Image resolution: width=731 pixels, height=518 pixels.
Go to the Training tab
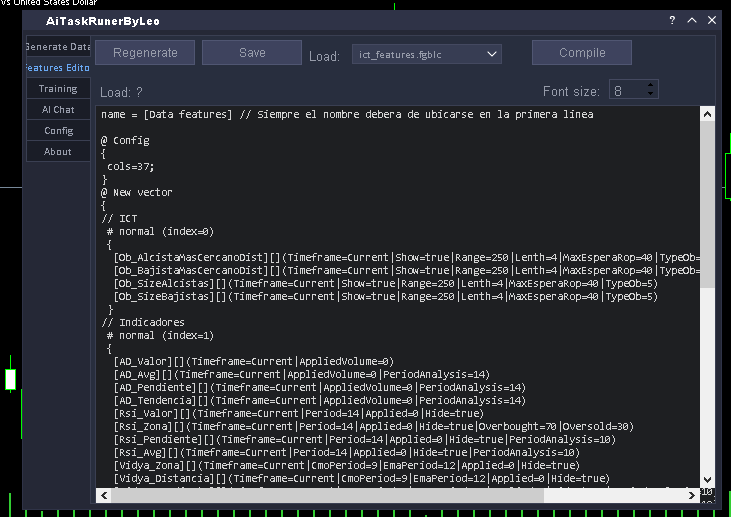[x=57, y=89]
